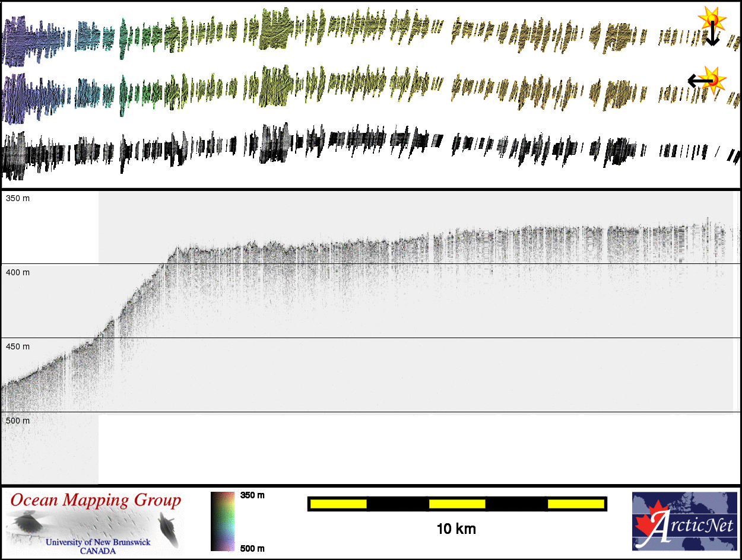Click the 350 m label beside the color legend
This screenshot has width=742, height=560.
(252, 495)
